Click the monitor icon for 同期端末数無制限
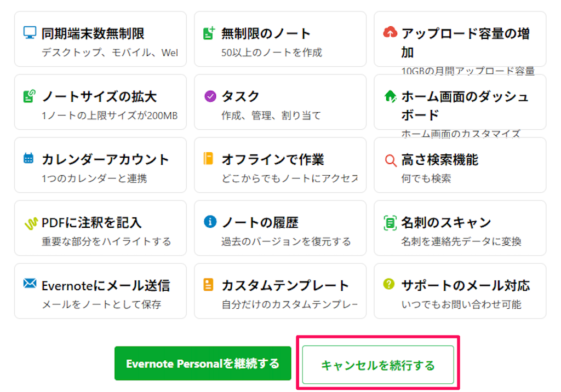The height and width of the screenshot is (392, 561). [x=30, y=33]
